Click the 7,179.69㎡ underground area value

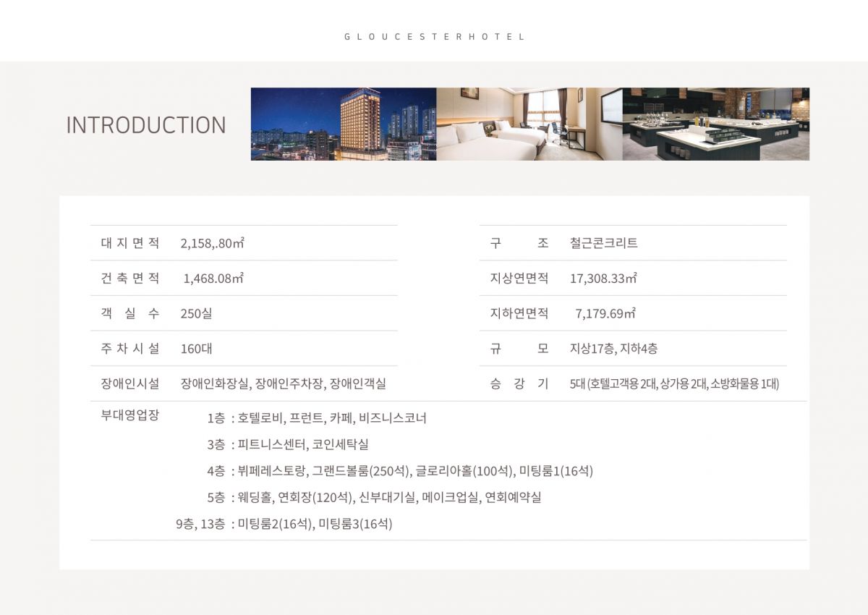point(605,313)
